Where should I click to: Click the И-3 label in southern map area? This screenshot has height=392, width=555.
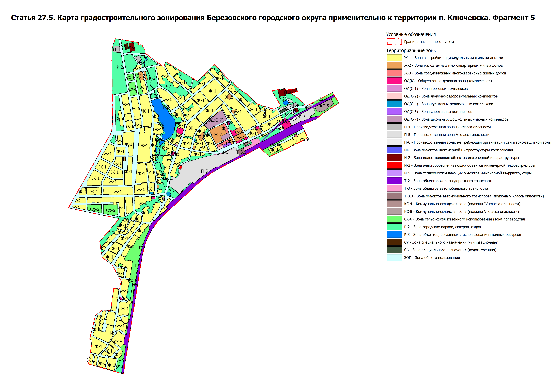tap(113, 333)
